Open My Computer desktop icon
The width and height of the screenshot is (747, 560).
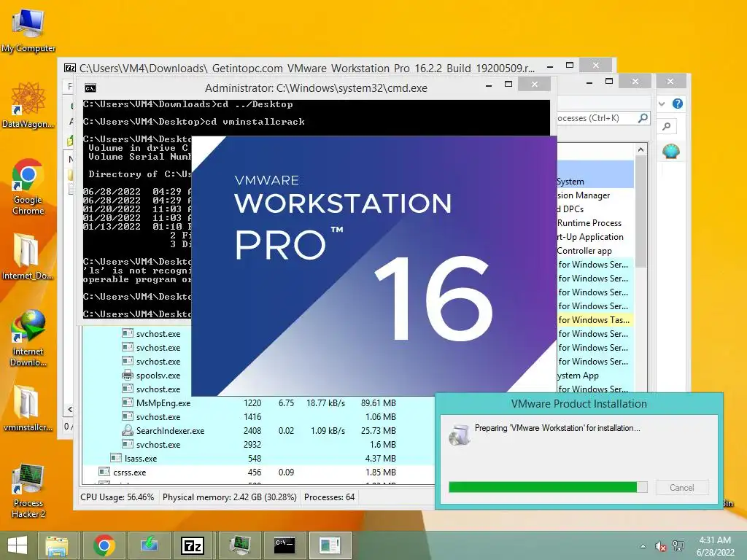pyautogui.click(x=28, y=30)
